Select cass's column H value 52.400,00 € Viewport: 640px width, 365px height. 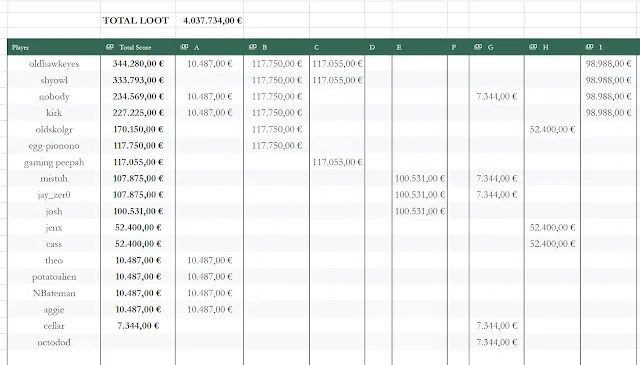click(x=552, y=244)
